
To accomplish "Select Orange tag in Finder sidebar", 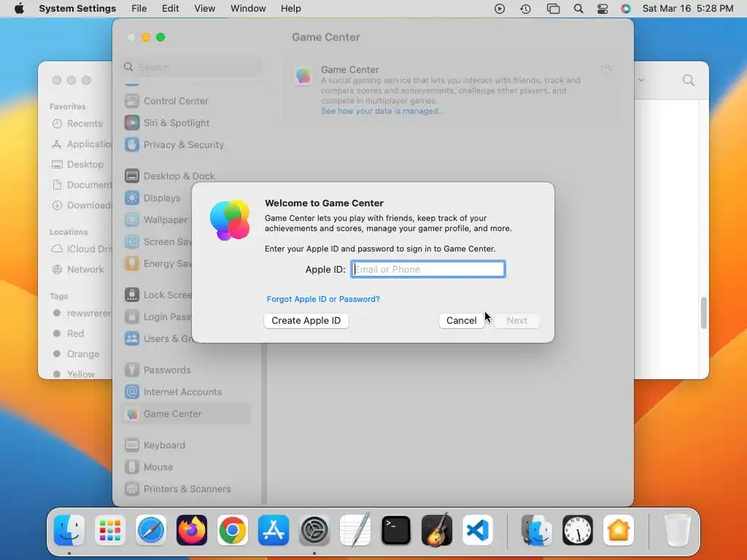I will (77, 354).
